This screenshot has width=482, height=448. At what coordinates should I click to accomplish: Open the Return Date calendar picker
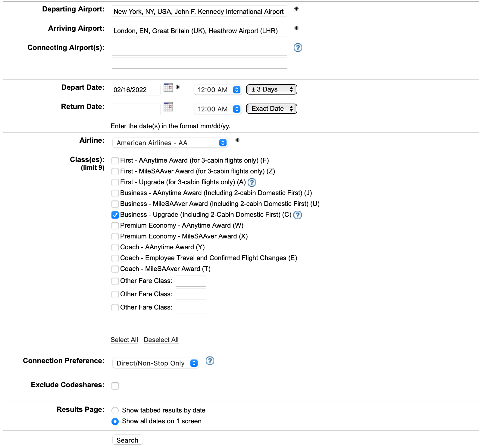(168, 107)
